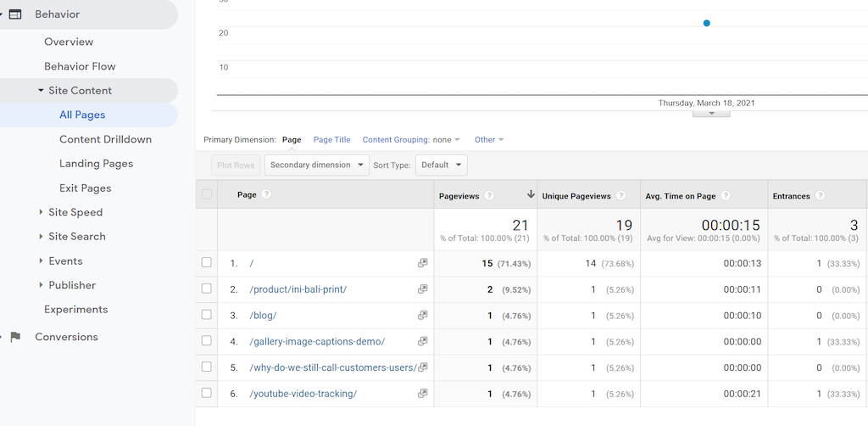868x426 pixels.
Task: Open Landing Pages report in sidebar
Action: pos(96,164)
